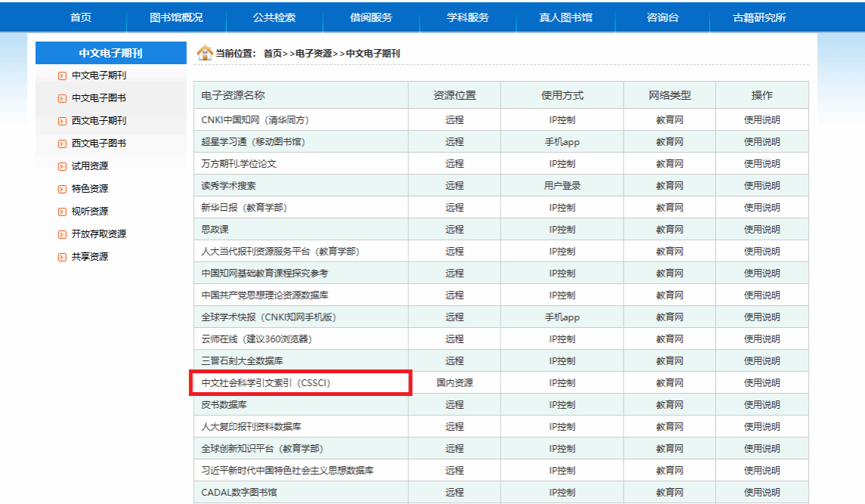865x504 pixels.
Task: Open 读秀学术搜索 resource
Action: tap(228, 185)
